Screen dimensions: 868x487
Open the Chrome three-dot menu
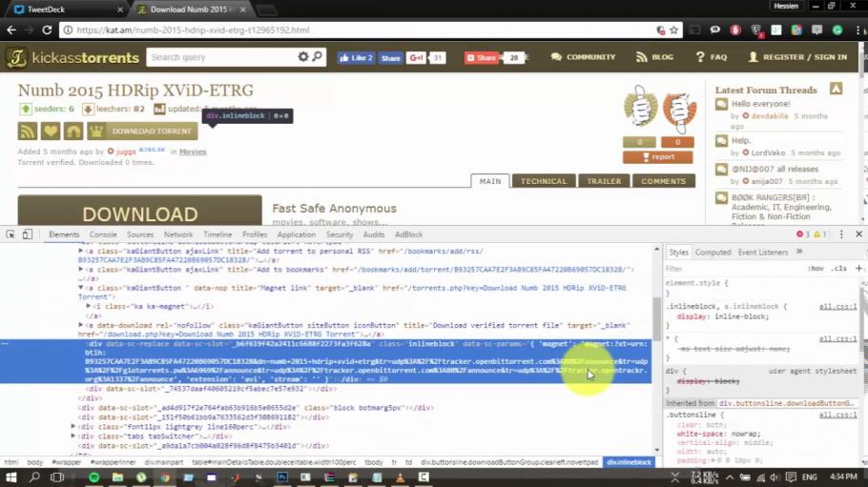858,30
